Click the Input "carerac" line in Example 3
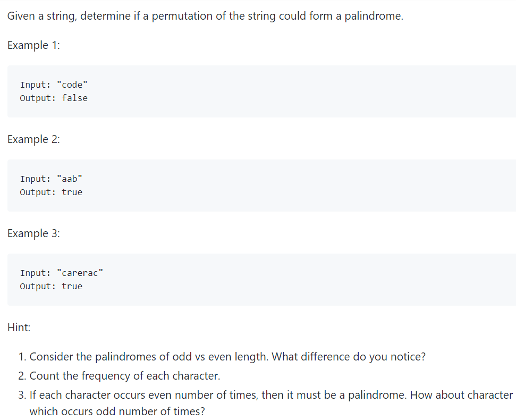 62,273
